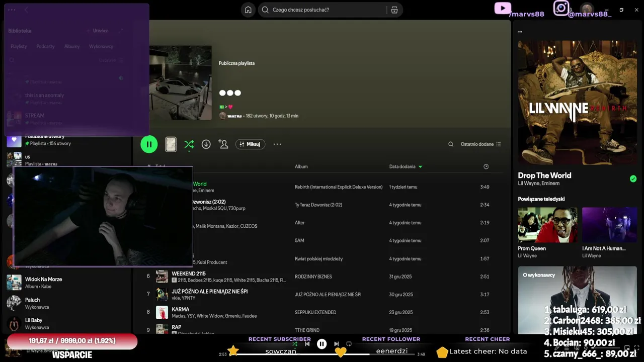Open the Browse icon in the search bar
This screenshot has height=362, width=644.
[394, 10]
